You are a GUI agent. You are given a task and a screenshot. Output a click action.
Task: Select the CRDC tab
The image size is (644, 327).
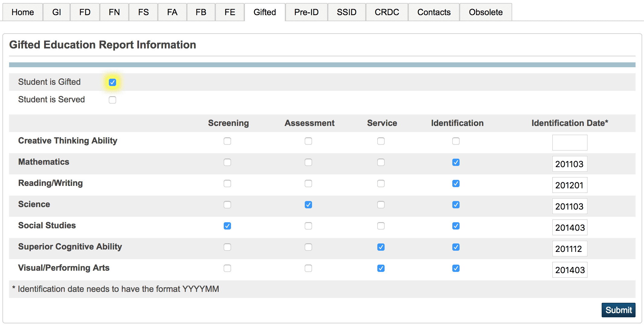click(387, 12)
